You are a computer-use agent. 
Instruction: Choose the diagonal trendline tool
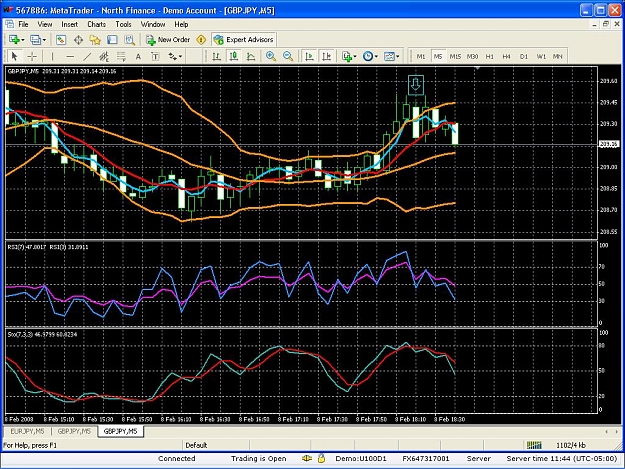click(87, 56)
